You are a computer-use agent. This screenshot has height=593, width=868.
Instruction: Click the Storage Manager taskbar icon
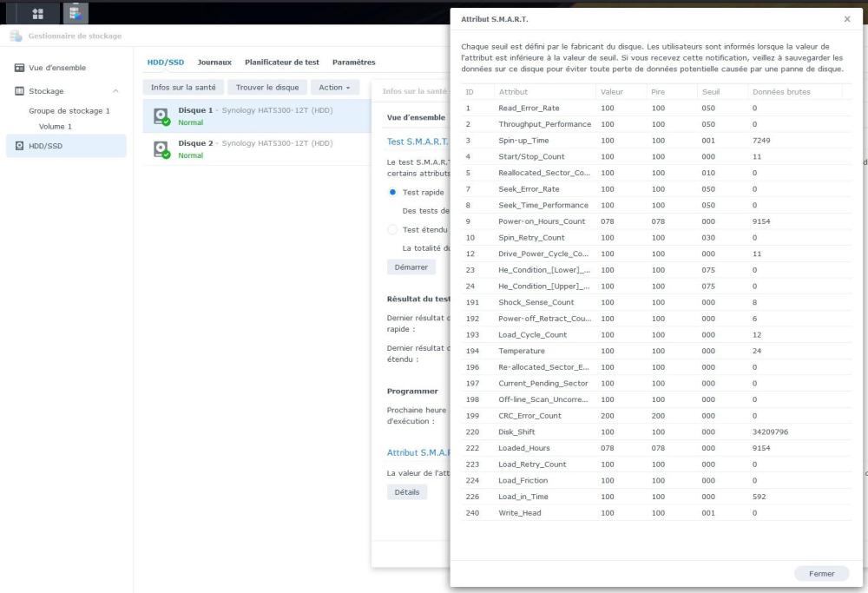pos(77,14)
